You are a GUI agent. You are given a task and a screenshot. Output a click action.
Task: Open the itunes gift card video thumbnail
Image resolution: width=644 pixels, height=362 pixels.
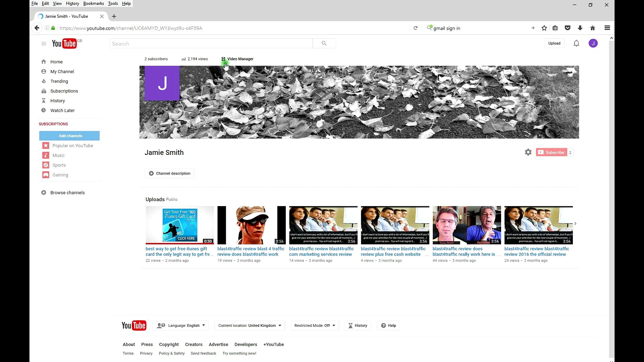coord(179,225)
